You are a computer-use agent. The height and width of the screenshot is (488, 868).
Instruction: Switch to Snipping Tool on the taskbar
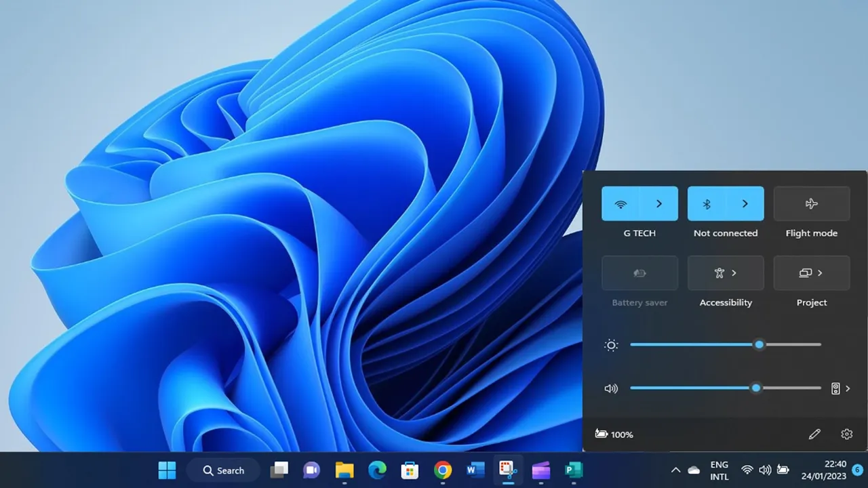pos(508,470)
